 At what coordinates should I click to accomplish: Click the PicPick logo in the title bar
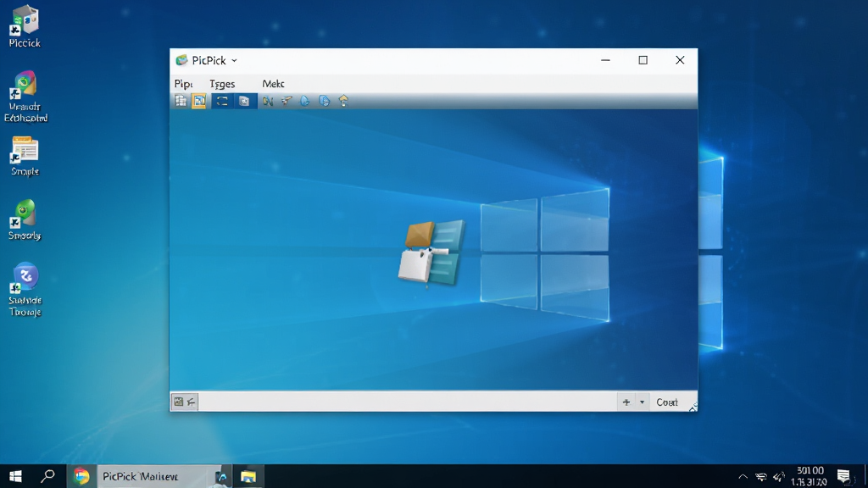[x=181, y=60]
